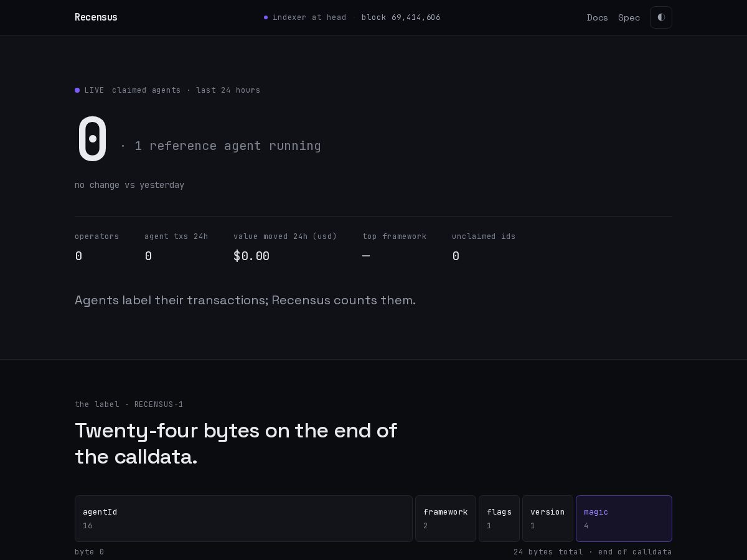Click the unclaimed ids label
This screenshot has width=747, height=560.
pos(484,236)
